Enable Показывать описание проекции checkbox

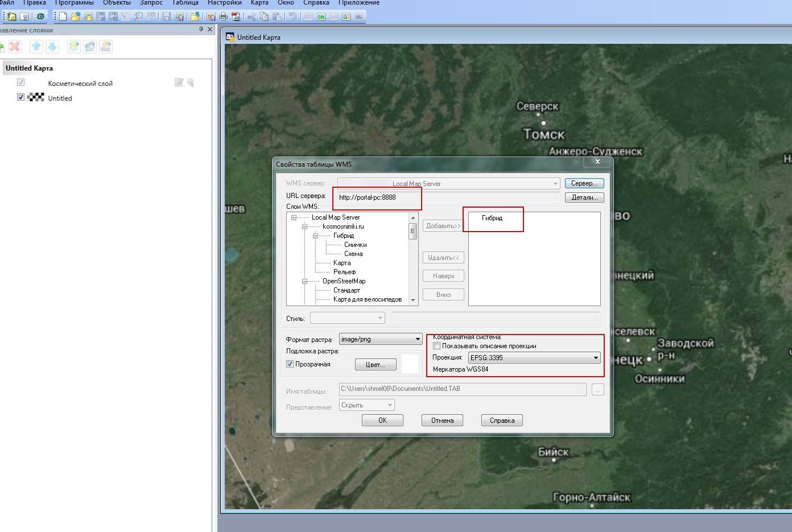point(436,346)
